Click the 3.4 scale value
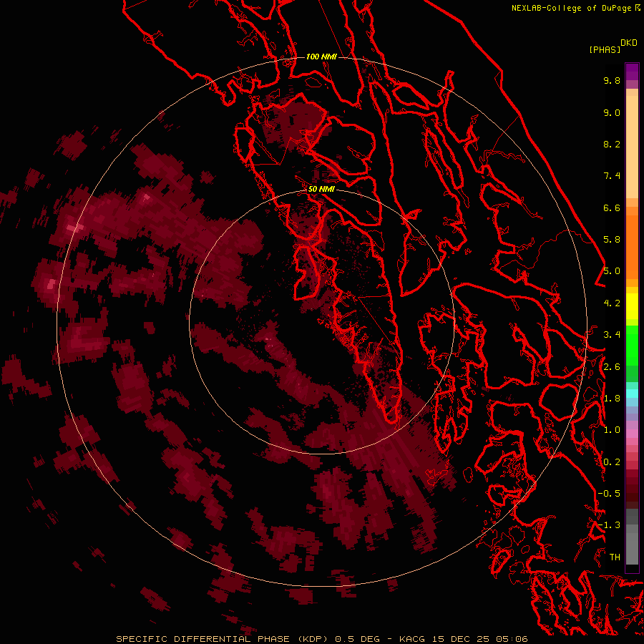The image size is (644, 644). 612,335
